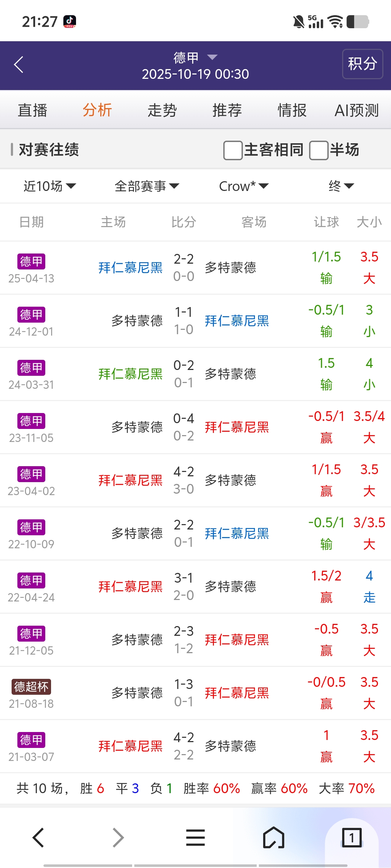Open the 德超杯 21-08-18 match row

click(195, 693)
